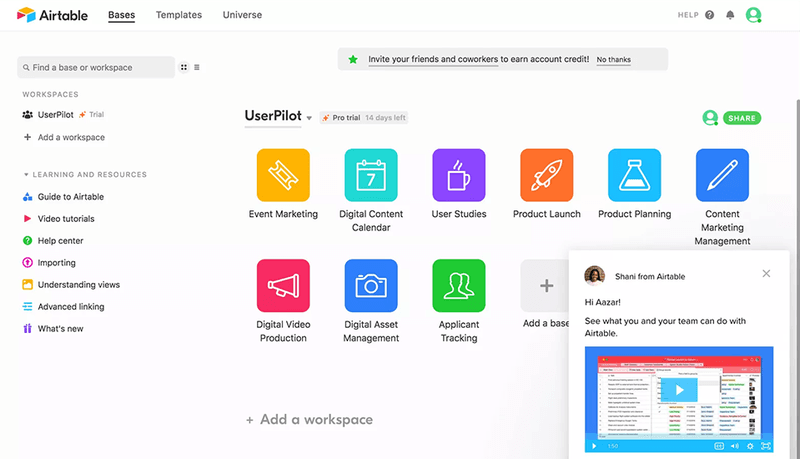Toggle video captions icon

tap(719, 446)
